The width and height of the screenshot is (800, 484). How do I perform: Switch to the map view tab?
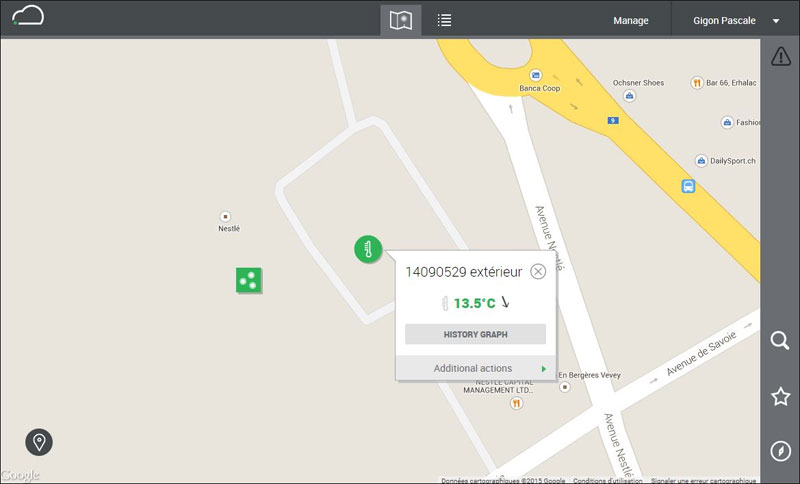401,20
